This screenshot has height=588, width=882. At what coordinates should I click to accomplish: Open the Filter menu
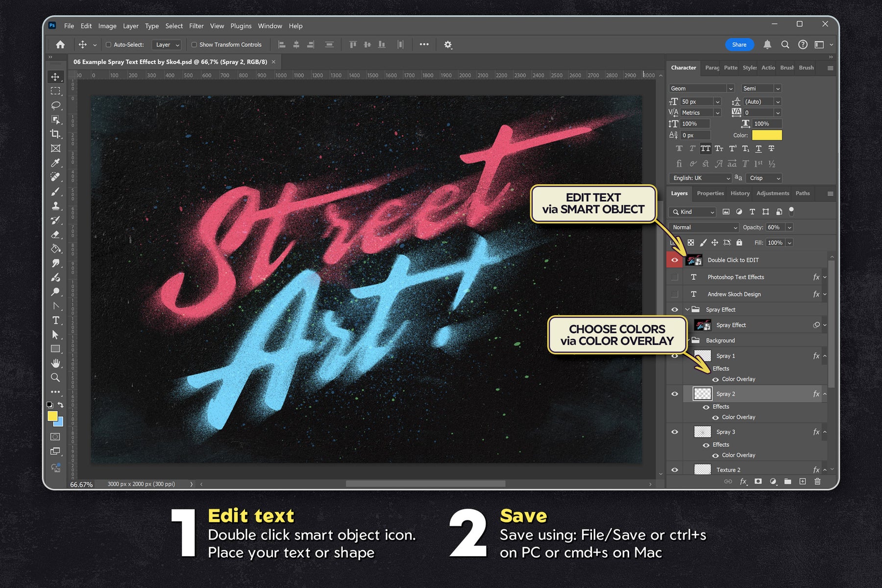click(196, 26)
